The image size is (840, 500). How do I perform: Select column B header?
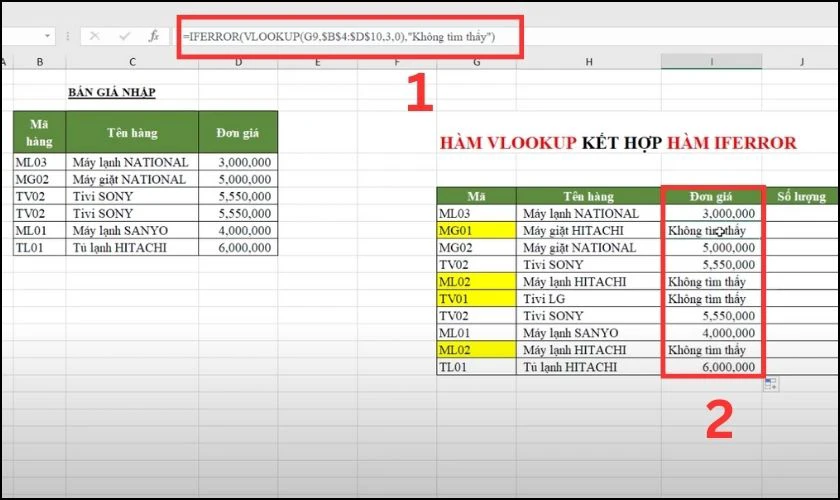click(x=40, y=62)
